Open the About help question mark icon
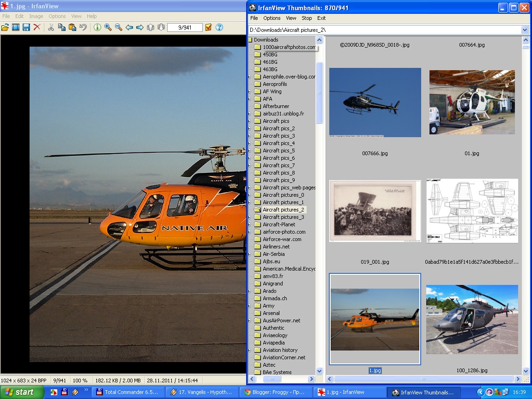 pyautogui.click(x=219, y=28)
